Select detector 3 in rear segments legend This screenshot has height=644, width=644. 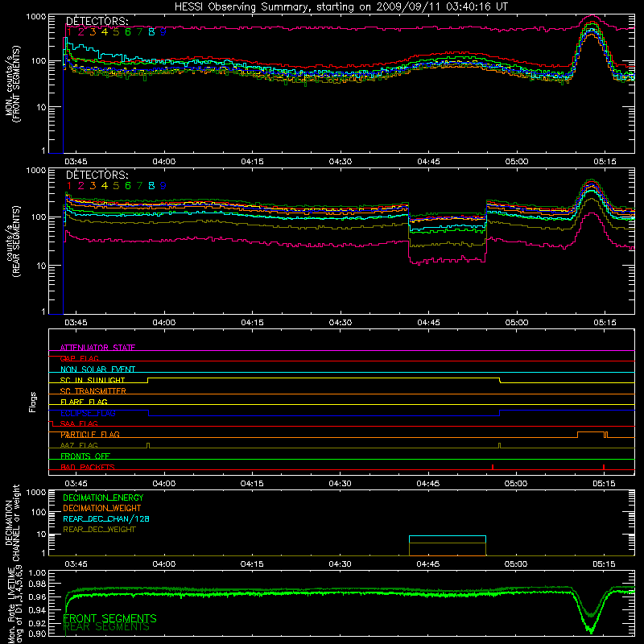pos(93,186)
